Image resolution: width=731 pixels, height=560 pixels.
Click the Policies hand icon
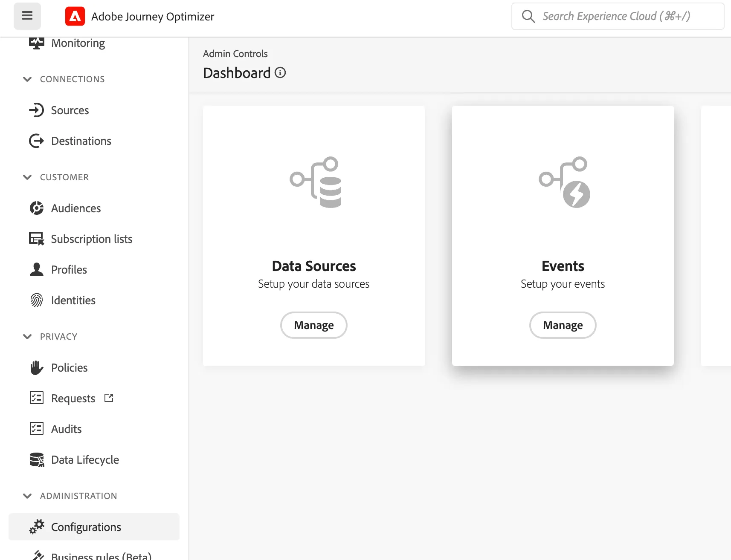(x=37, y=368)
